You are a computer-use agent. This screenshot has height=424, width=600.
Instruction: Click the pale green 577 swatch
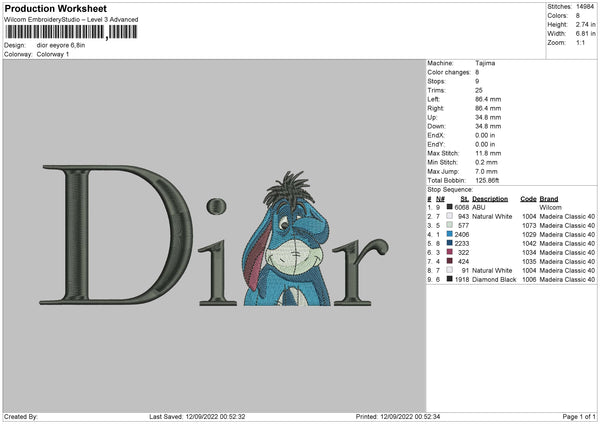pos(449,225)
